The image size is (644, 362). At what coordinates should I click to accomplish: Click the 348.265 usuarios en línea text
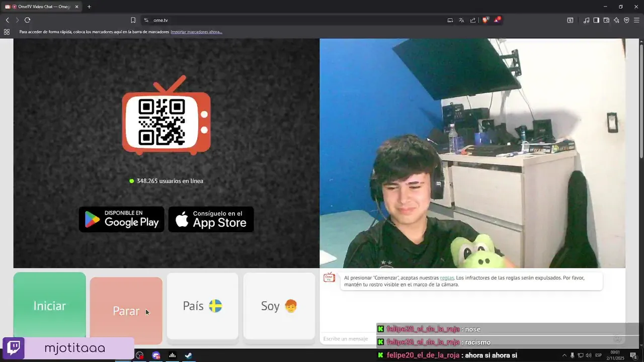pos(170,181)
